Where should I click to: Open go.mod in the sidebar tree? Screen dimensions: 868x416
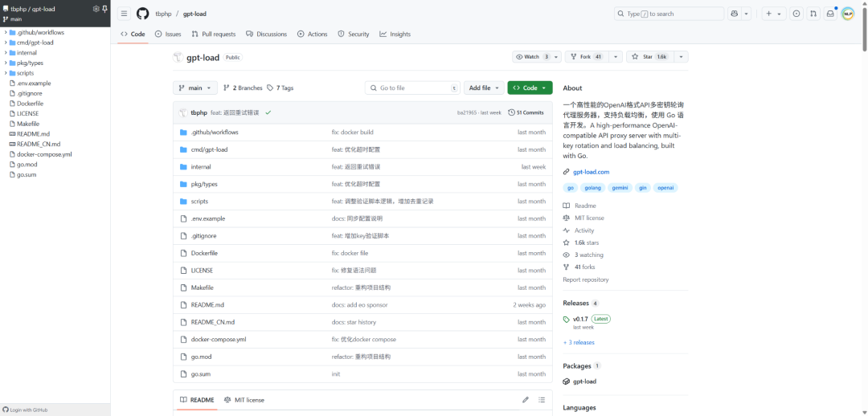tap(27, 165)
